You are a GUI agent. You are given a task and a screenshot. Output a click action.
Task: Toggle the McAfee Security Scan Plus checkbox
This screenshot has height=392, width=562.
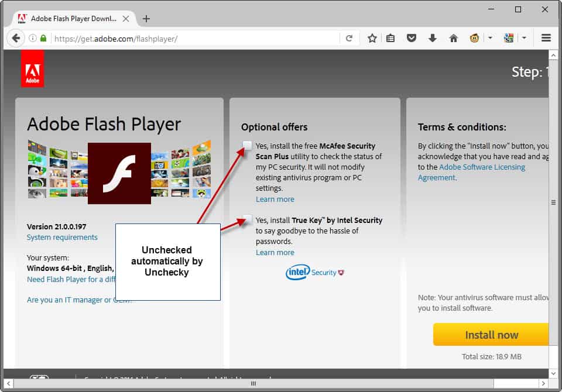tap(248, 146)
